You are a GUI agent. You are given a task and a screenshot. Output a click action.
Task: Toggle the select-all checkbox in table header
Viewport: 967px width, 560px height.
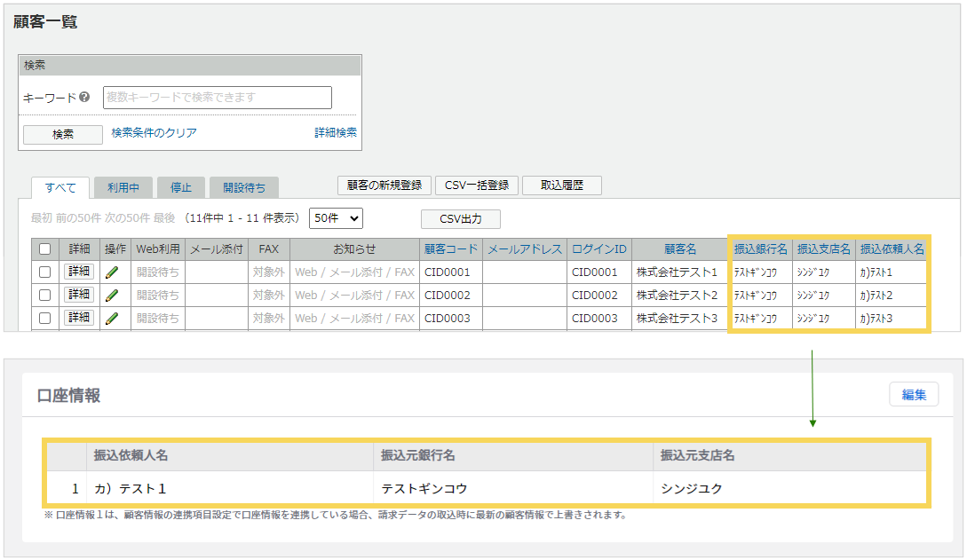(45, 249)
